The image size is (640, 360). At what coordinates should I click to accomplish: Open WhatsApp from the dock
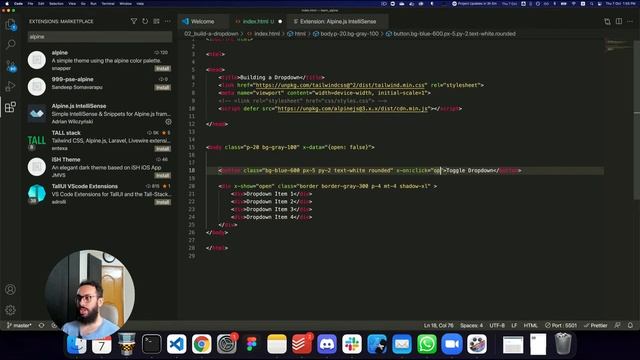(x=427, y=344)
